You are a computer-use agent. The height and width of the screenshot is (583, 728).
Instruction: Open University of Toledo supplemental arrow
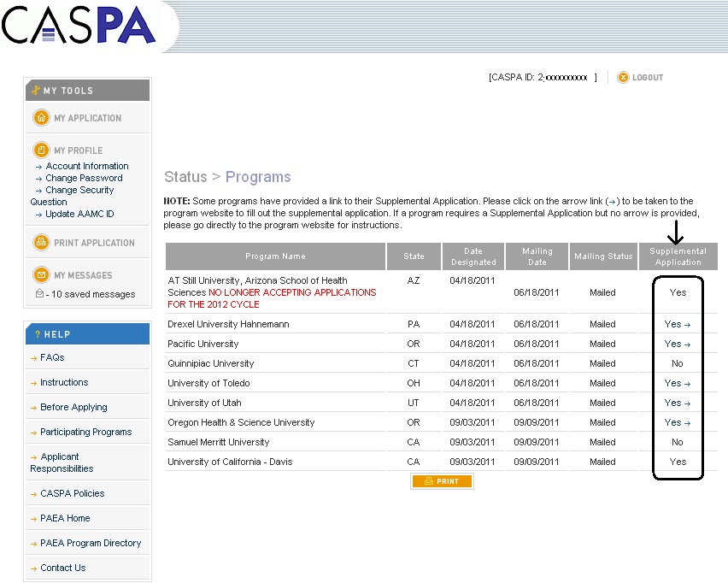coord(687,384)
